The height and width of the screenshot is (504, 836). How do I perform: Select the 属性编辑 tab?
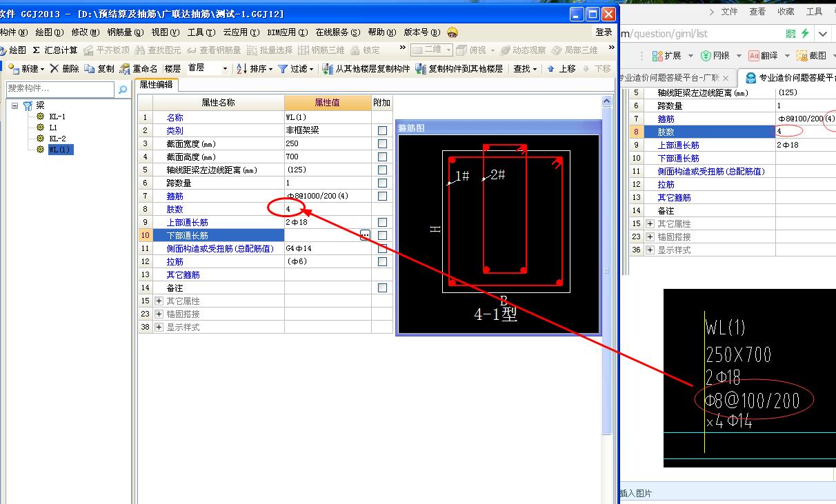[x=156, y=85]
